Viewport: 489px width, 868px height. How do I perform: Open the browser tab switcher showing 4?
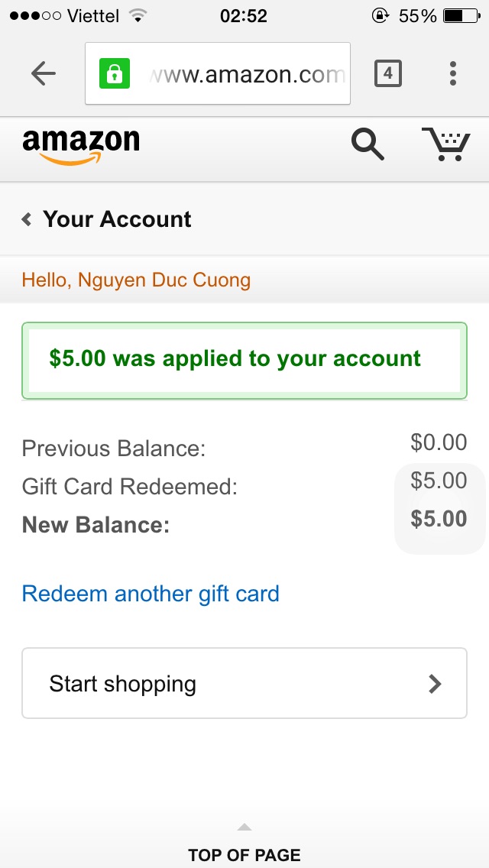point(387,73)
